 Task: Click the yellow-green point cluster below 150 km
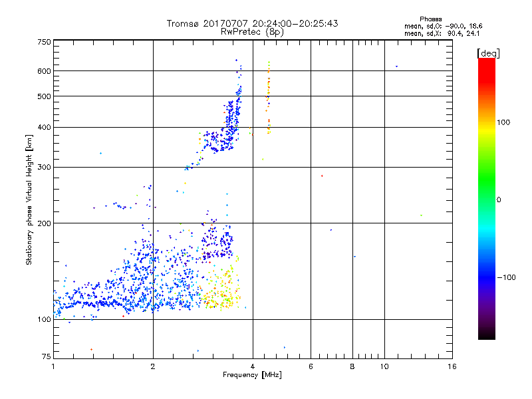coord(221,289)
